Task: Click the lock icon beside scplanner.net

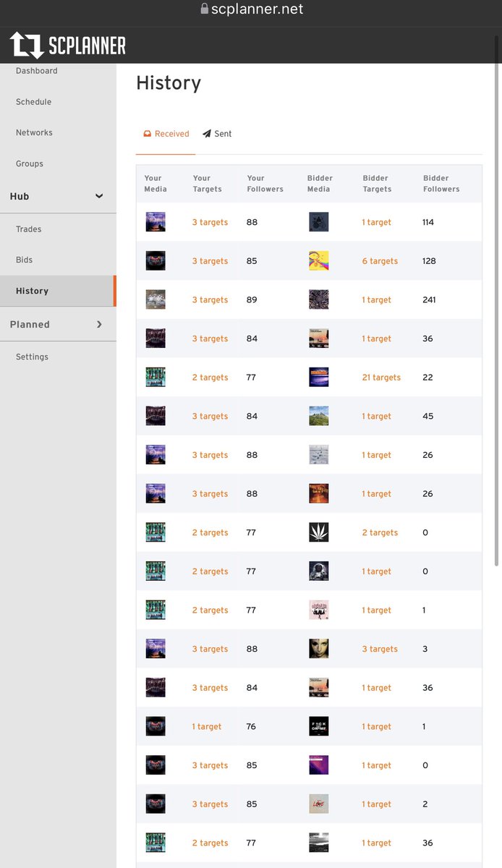Action: [x=205, y=9]
